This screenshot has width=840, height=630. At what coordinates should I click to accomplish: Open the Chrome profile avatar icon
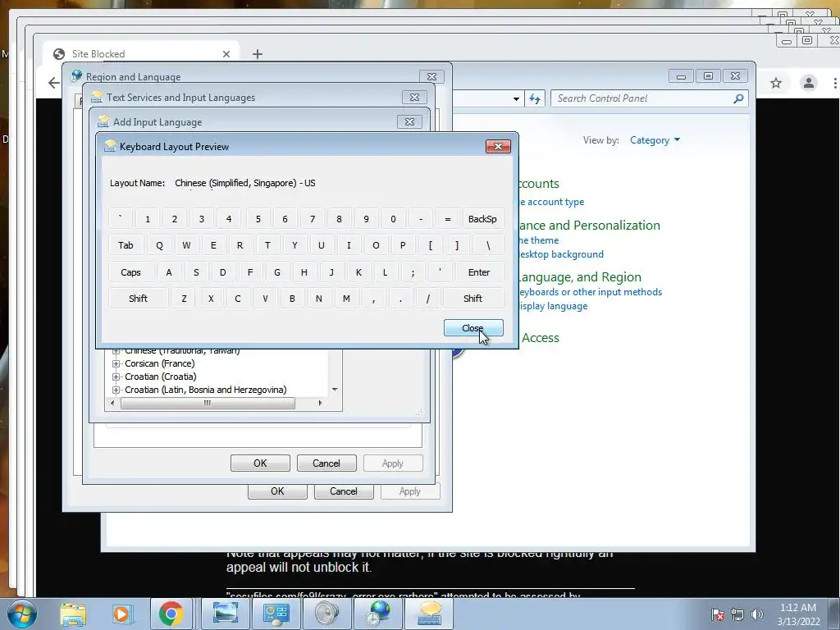(808, 83)
